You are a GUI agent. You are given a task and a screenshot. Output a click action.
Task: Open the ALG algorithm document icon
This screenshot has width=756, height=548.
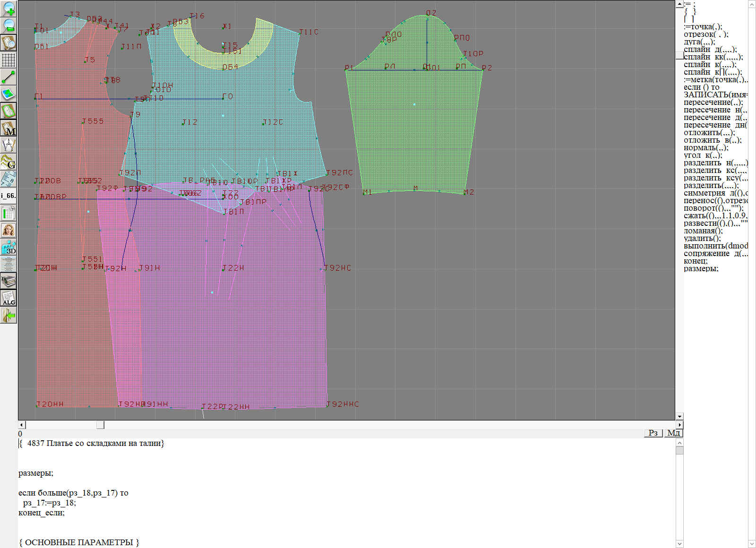click(x=9, y=298)
